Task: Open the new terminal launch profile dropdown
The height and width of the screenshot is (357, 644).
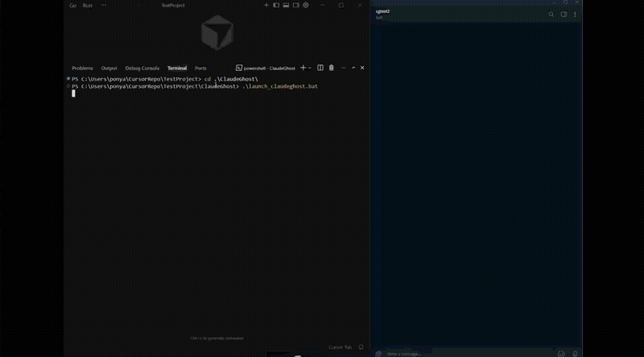Action: tap(310, 68)
